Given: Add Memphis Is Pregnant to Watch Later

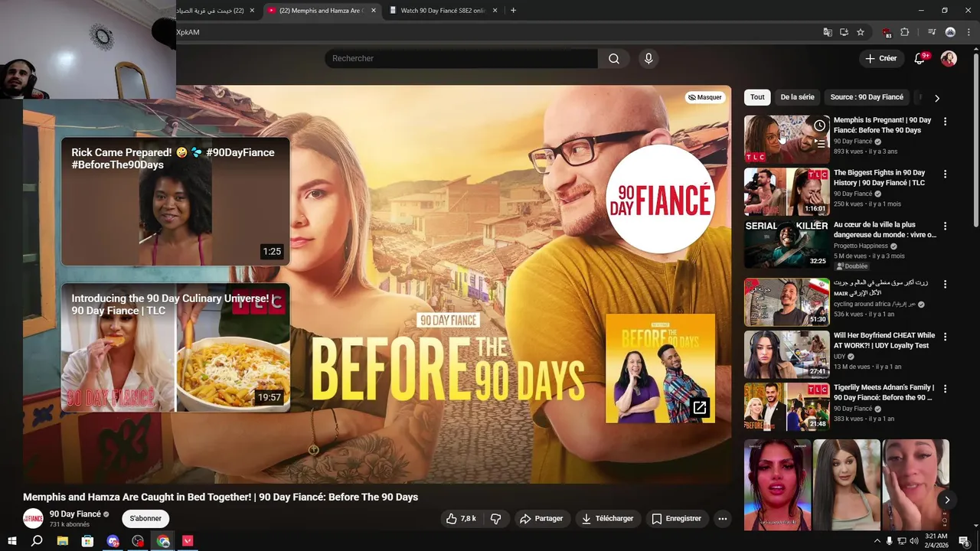Looking at the screenshot, I should 819,126.
